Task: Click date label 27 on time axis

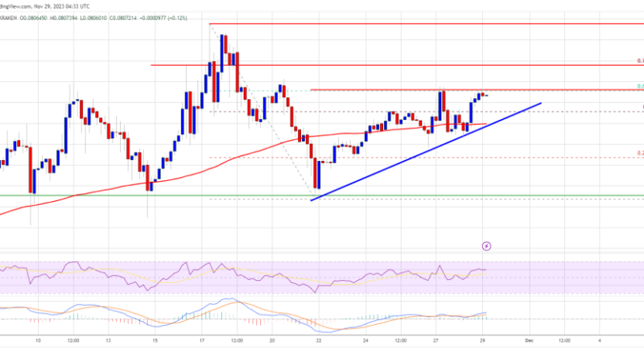Action: click(436, 340)
